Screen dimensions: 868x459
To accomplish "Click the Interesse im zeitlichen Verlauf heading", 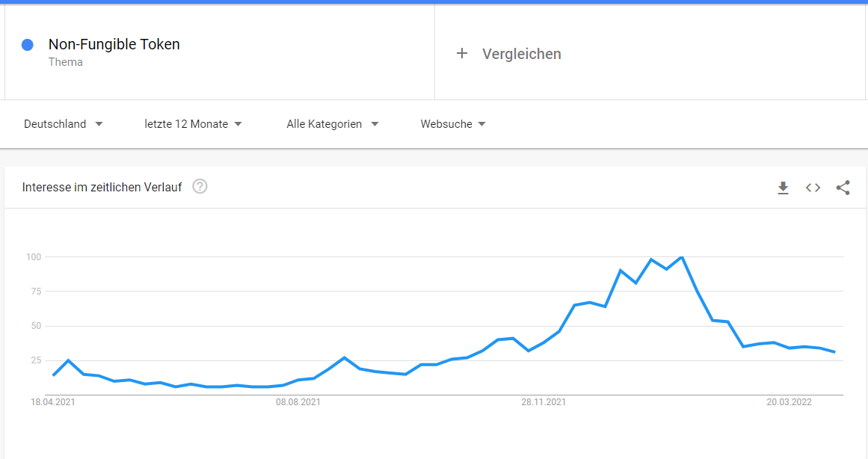I will point(102,187).
